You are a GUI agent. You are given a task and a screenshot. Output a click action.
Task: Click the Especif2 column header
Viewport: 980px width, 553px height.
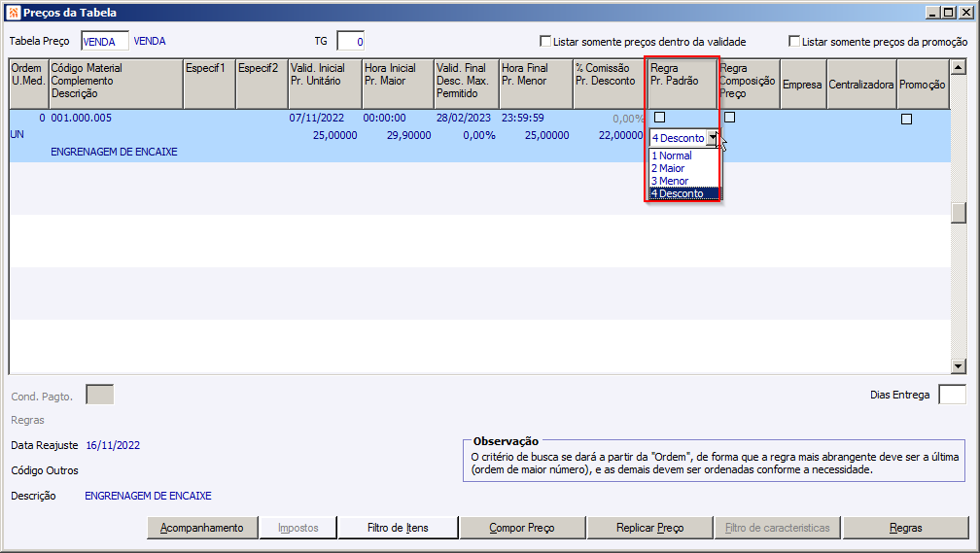pyautogui.click(x=262, y=84)
